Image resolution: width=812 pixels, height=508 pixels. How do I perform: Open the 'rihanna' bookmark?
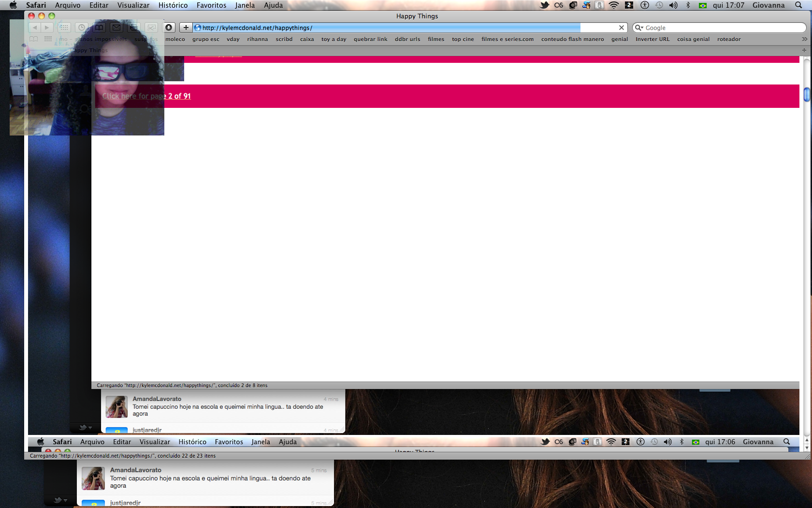coord(257,39)
